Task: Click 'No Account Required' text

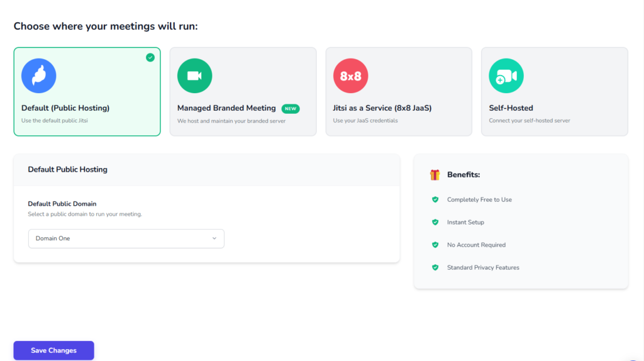Action: coord(477,245)
